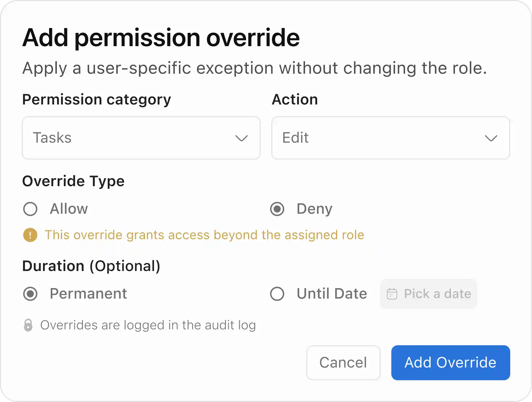Click the Add Override button
Image resolution: width=532 pixels, height=402 pixels.
coord(450,362)
